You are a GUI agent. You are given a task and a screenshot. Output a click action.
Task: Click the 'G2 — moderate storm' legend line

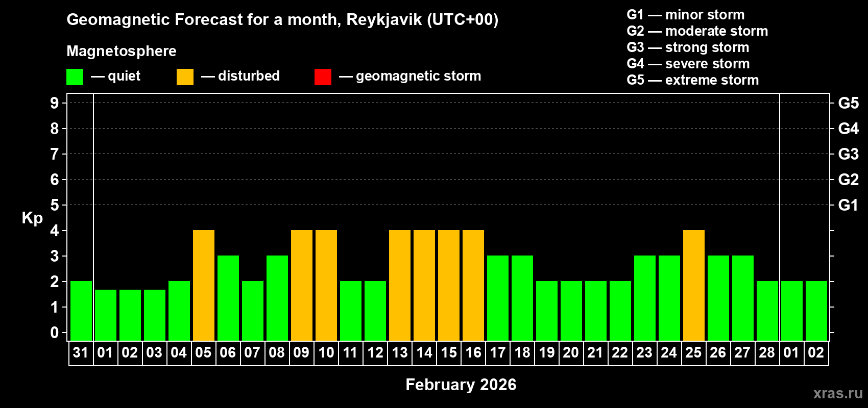(697, 31)
